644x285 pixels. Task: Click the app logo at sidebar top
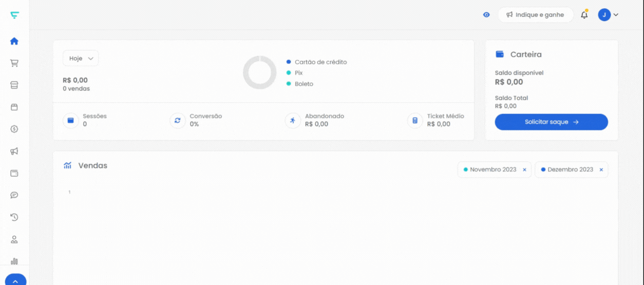click(14, 15)
